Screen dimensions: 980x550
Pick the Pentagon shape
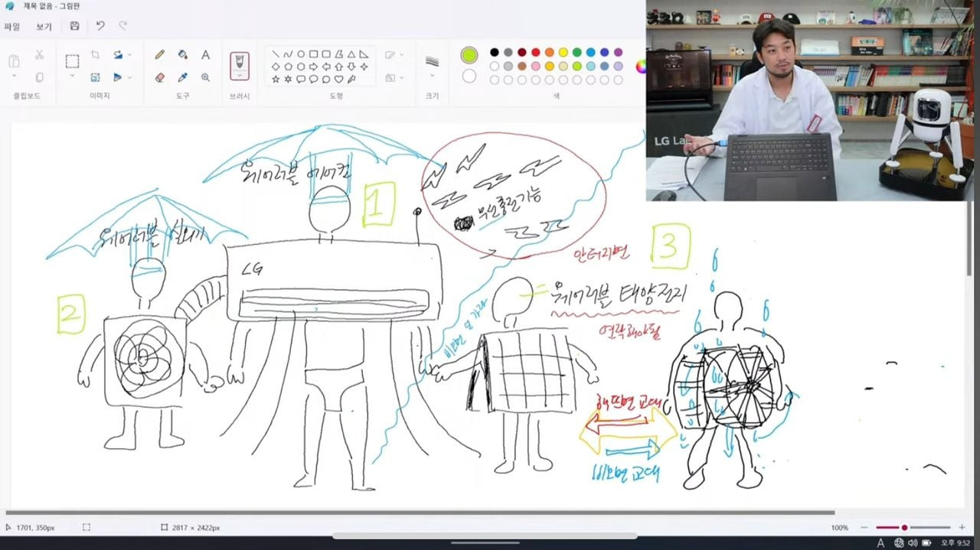point(288,67)
